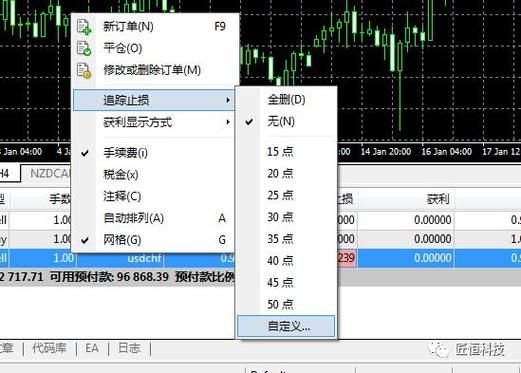Click the New Order icon beside 新订单(N)
This screenshot has width=521, height=373.
click(x=84, y=27)
